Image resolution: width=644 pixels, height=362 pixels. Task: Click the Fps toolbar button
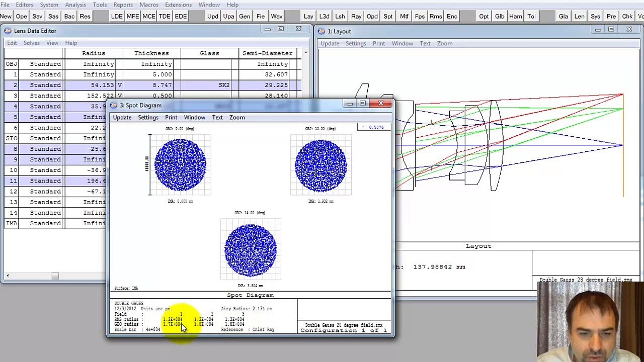420,16
